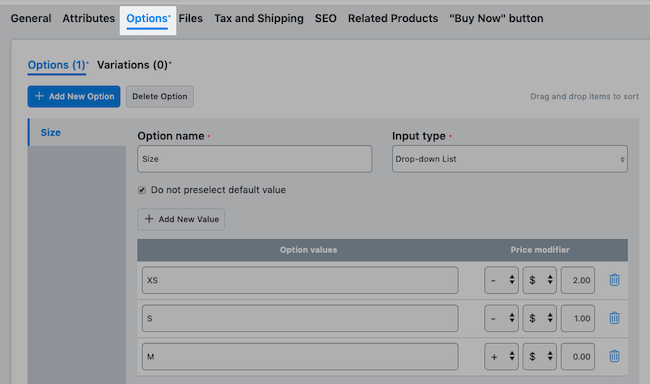The height and width of the screenshot is (384, 650).
Task: Click the Add New Value button
Action: [181, 219]
